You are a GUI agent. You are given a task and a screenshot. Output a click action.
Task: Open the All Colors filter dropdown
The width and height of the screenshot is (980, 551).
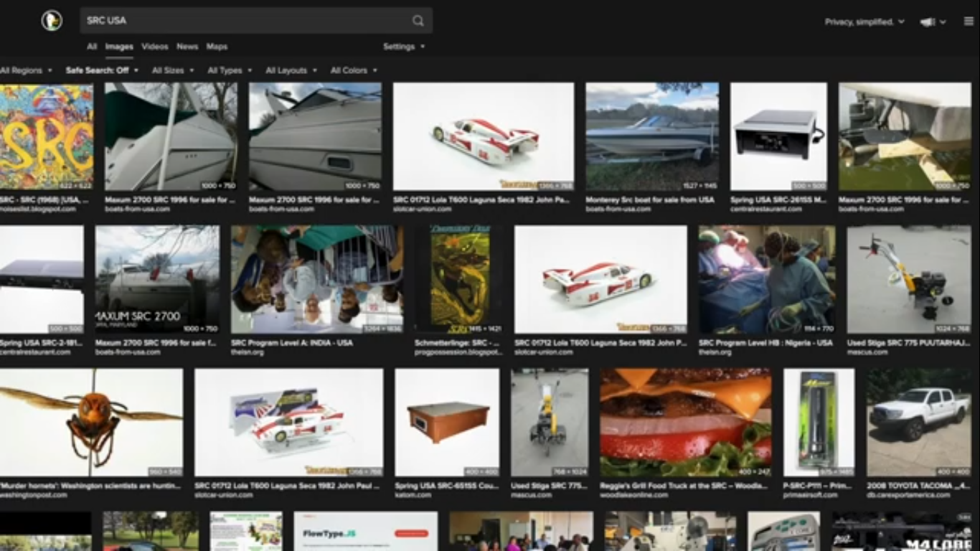coord(353,70)
